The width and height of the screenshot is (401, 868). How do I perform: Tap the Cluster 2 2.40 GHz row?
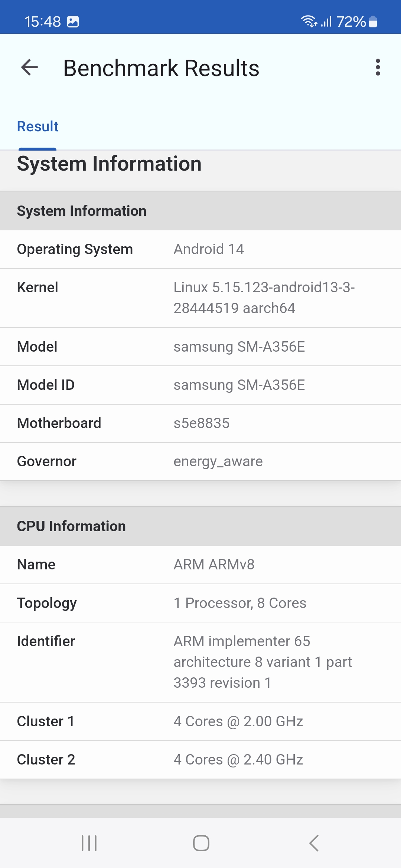click(x=200, y=760)
